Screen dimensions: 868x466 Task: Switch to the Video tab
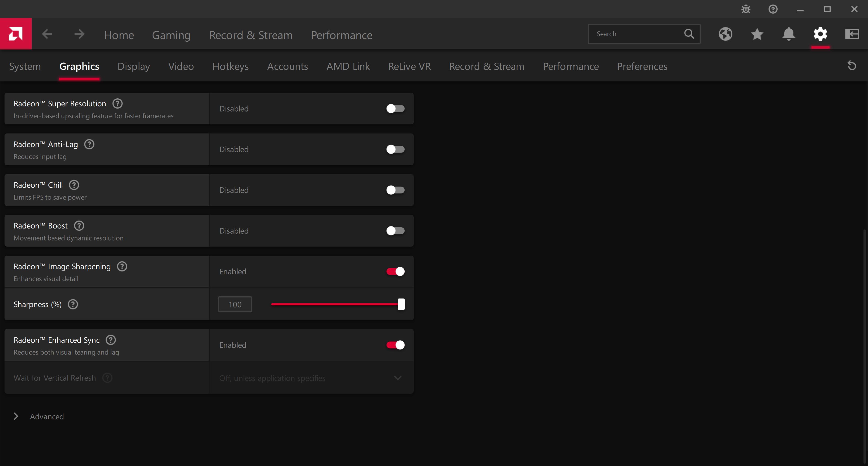[x=181, y=67]
